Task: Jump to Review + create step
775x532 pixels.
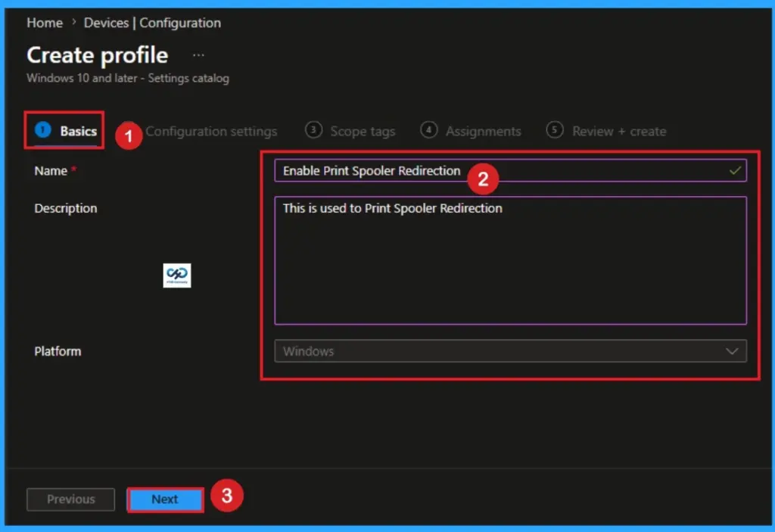Action: pyautogui.click(x=606, y=131)
